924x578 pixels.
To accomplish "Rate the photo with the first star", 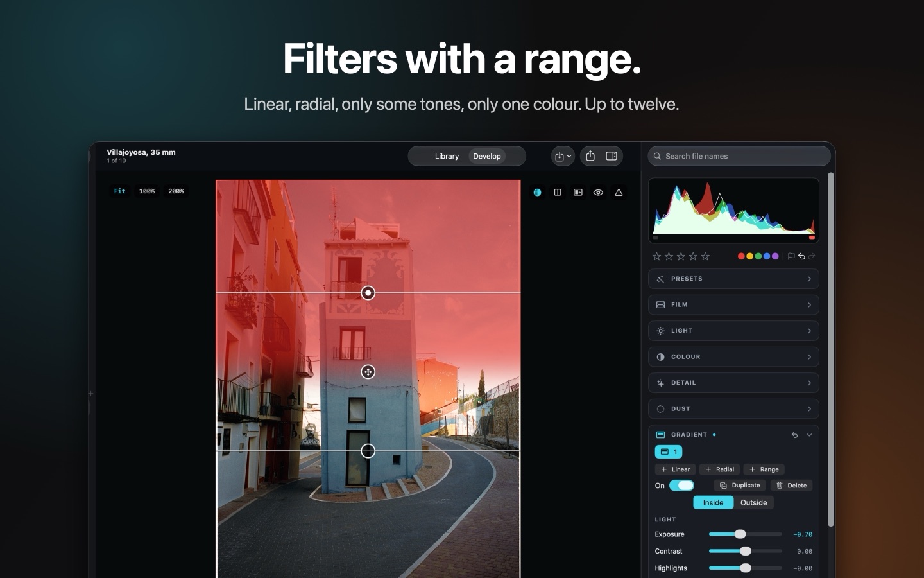I will pyautogui.click(x=656, y=256).
